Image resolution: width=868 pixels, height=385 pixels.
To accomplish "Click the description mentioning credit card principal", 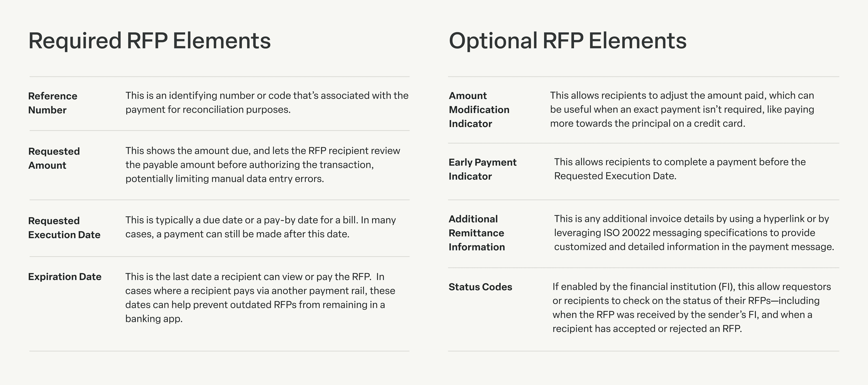I will [682, 109].
